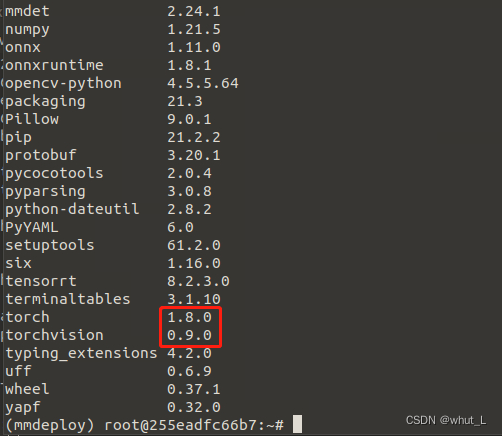Select pycocotools version 2.0.4
Screen dimensions: 502x436
pos(189,173)
